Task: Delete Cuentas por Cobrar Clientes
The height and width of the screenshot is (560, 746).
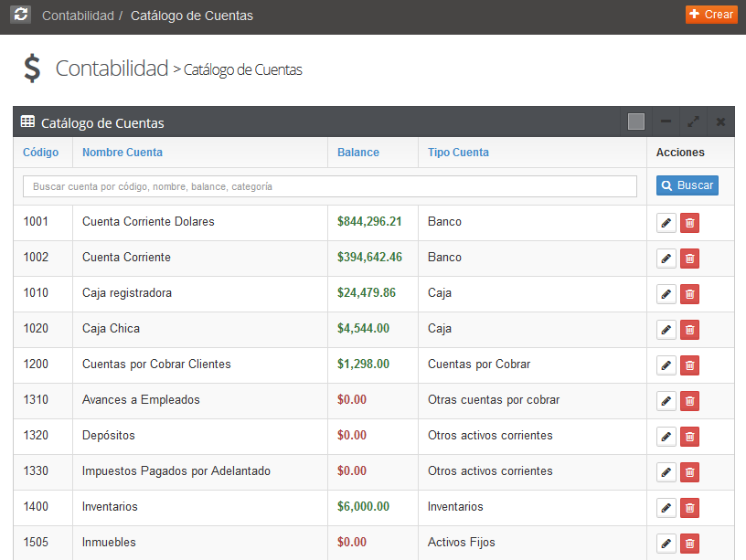Action: coord(688,365)
